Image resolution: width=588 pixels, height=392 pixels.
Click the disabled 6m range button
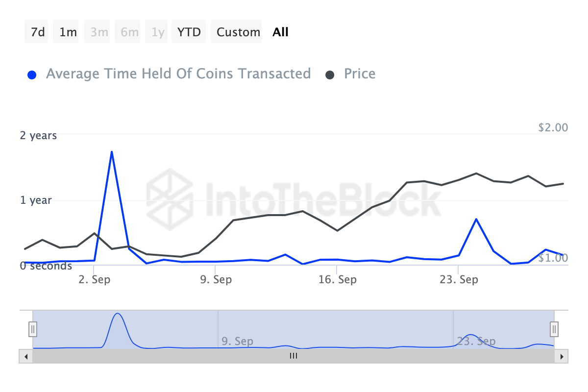129,32
